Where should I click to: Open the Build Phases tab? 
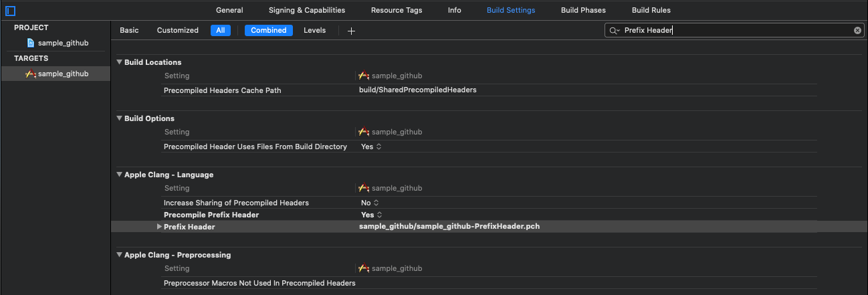(x=583, y=10)
